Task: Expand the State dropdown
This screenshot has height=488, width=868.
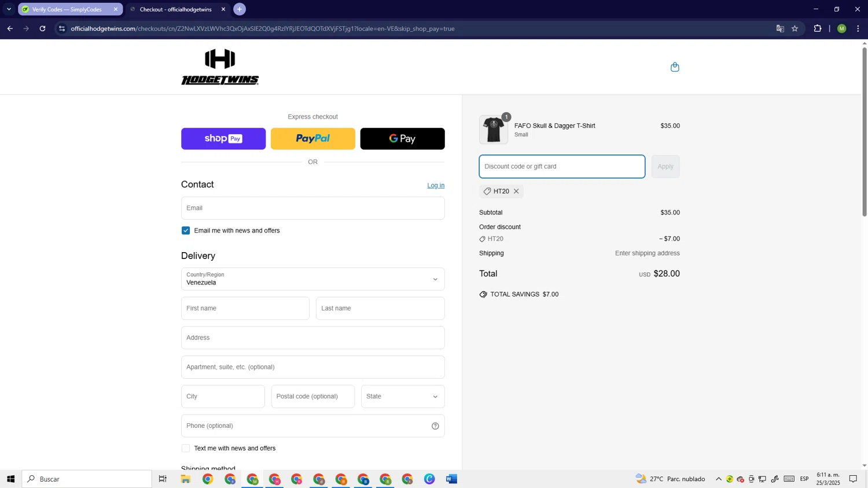Action: coord(403,397)
